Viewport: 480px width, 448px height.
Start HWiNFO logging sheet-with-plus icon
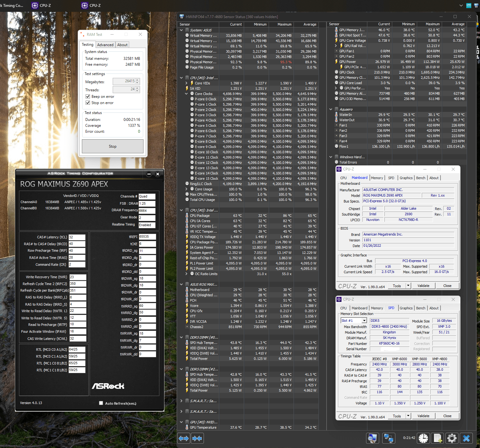pos(438,438)
